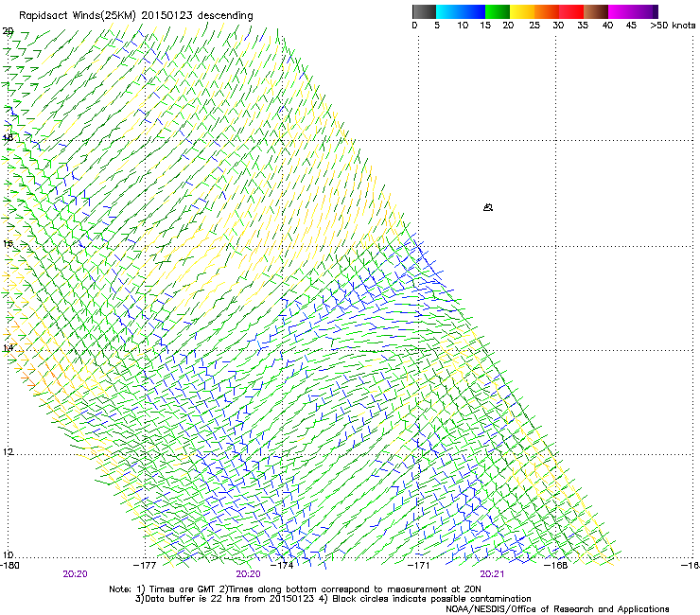700x615 pixels.
Task: Click the longitude axis label "-168"
Action: [556, 565]
